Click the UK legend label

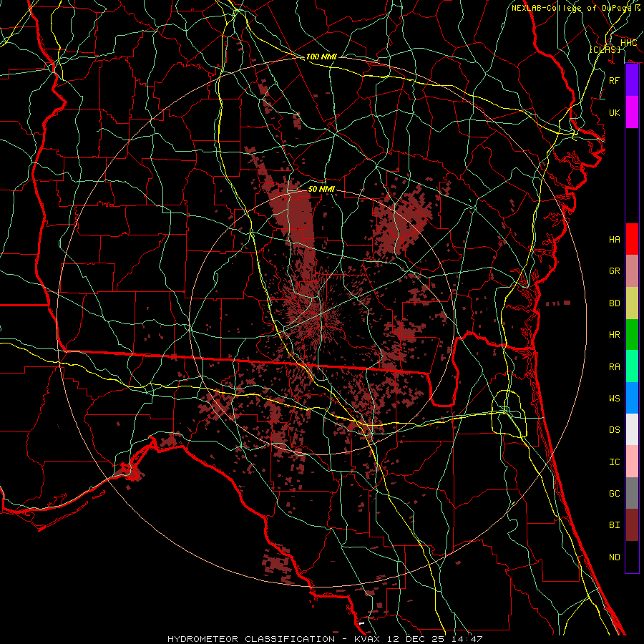click(614, 112)
